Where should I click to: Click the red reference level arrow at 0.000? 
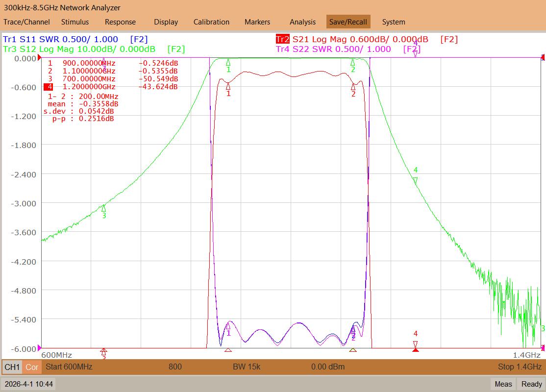point(39,57)
